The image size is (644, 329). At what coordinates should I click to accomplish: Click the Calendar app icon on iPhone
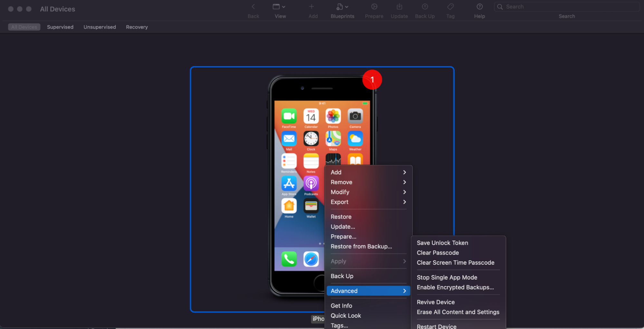pyautogui.click(x=311, y=116)
